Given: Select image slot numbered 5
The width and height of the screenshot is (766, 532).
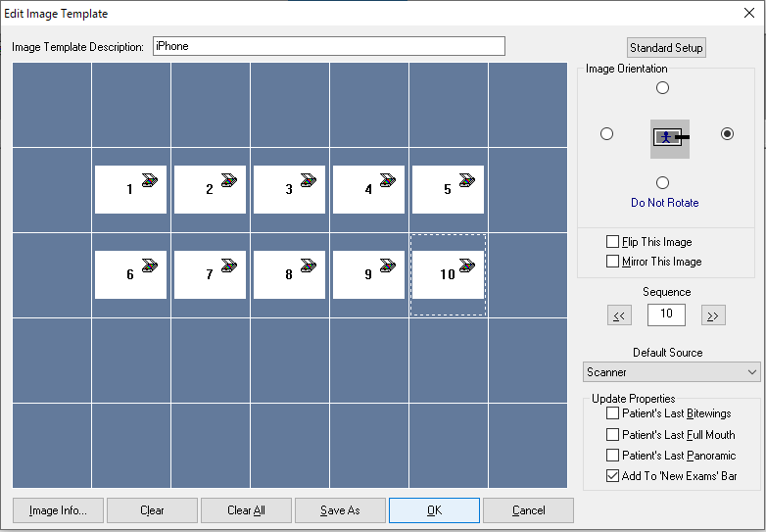Looking at the screenshot, I should tap(448, 189).
